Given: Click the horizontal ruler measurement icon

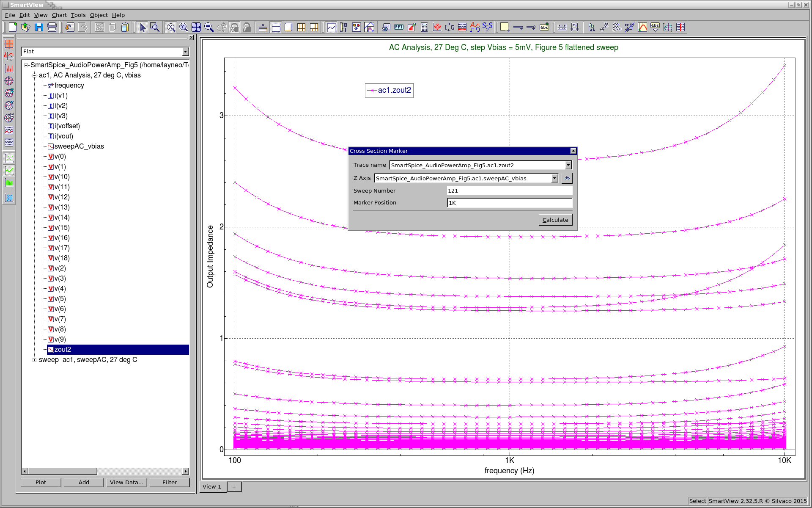Looking at the screenshot, I should [562, 28].
